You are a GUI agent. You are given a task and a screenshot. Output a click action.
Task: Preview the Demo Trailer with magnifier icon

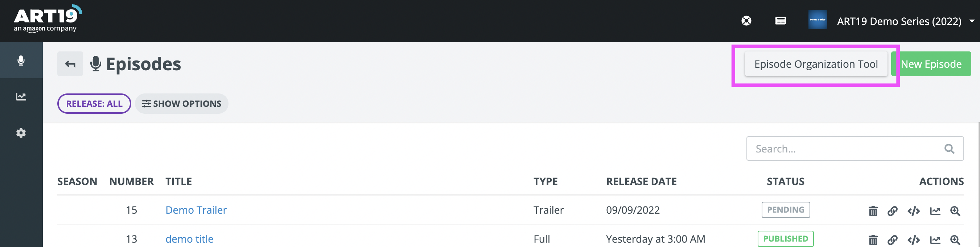(x=955, y=211)
